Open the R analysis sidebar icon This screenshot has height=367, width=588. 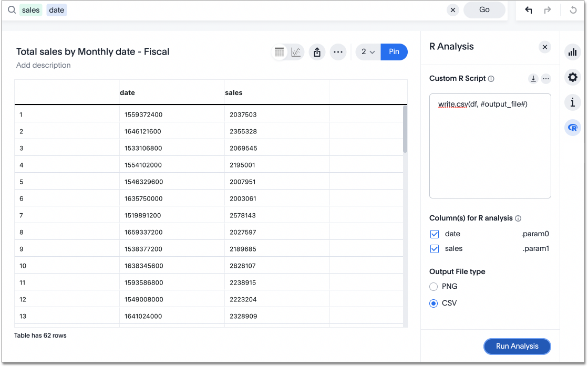572,128
